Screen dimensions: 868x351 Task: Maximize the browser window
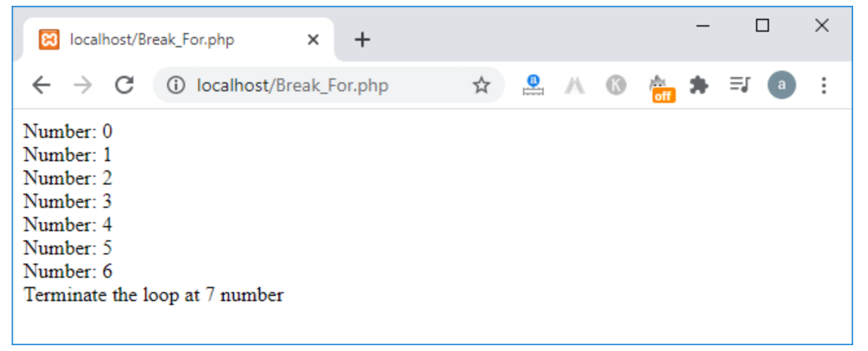[762, 26]
